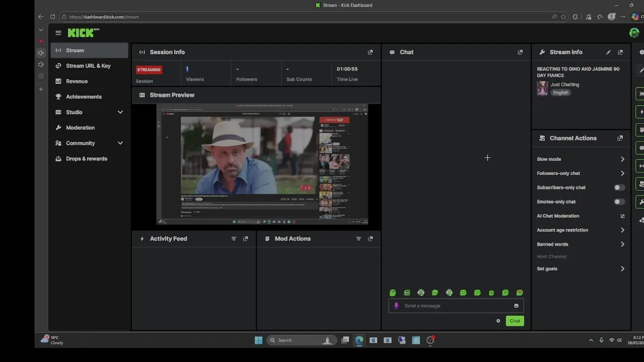This screenshot has width=644, height=362.
Task: Open Stream URL & Key page
Action: tap(88, 66)
